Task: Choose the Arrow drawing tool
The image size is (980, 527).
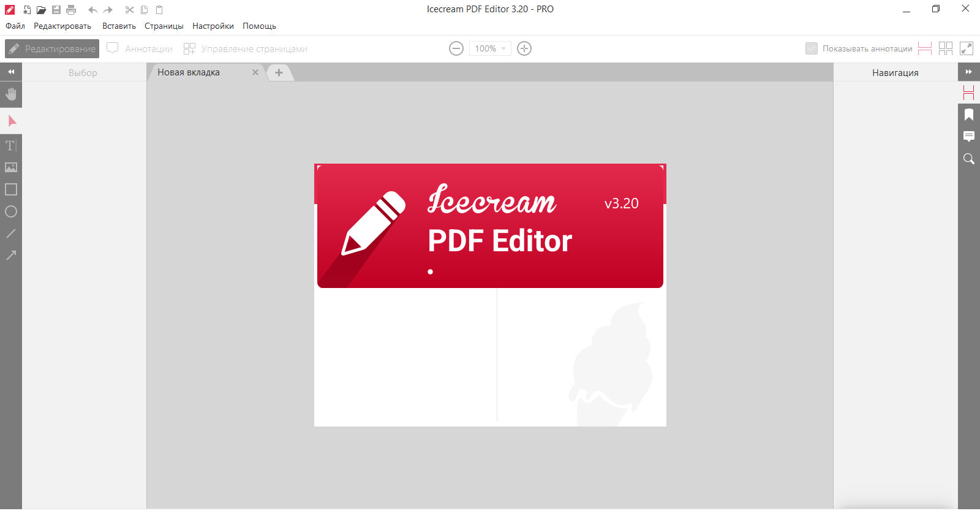Action: click(x=11, y=256)
